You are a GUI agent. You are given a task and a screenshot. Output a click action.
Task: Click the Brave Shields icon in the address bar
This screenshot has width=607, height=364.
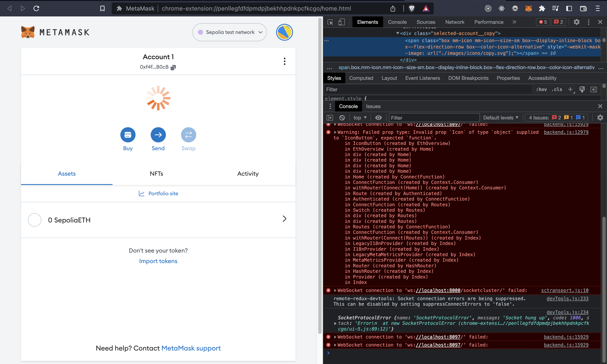point(411,8)
